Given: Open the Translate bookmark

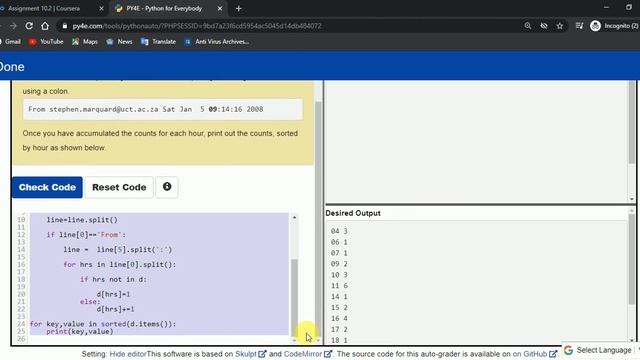Looking at the screenshot, I should (x=158, y=42).
